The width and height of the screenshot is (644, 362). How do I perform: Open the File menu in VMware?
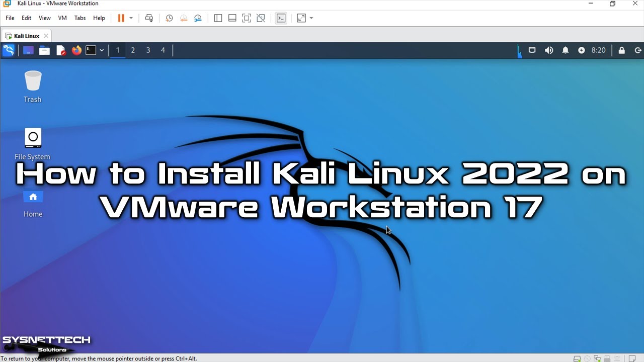10,18
